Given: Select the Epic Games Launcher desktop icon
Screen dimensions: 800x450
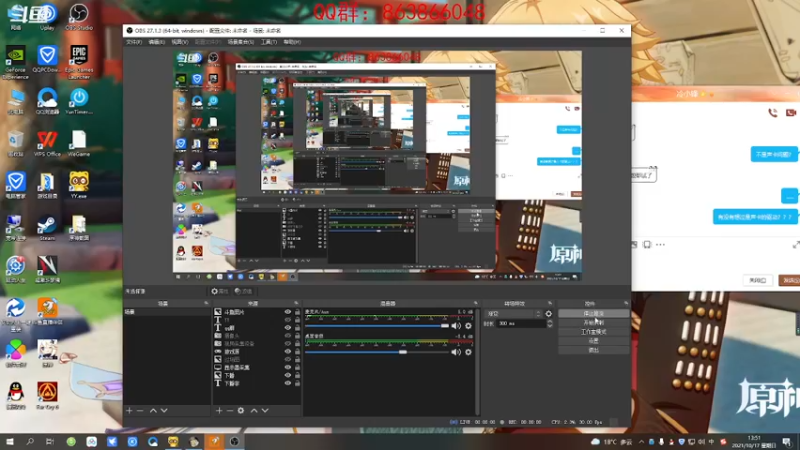Looking at the screenshot, I should pos(79,62).
